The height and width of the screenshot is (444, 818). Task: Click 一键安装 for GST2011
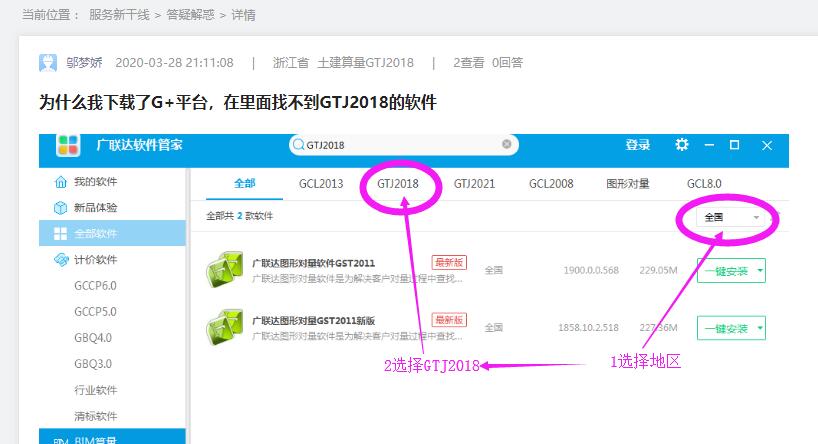coord(726,271)
